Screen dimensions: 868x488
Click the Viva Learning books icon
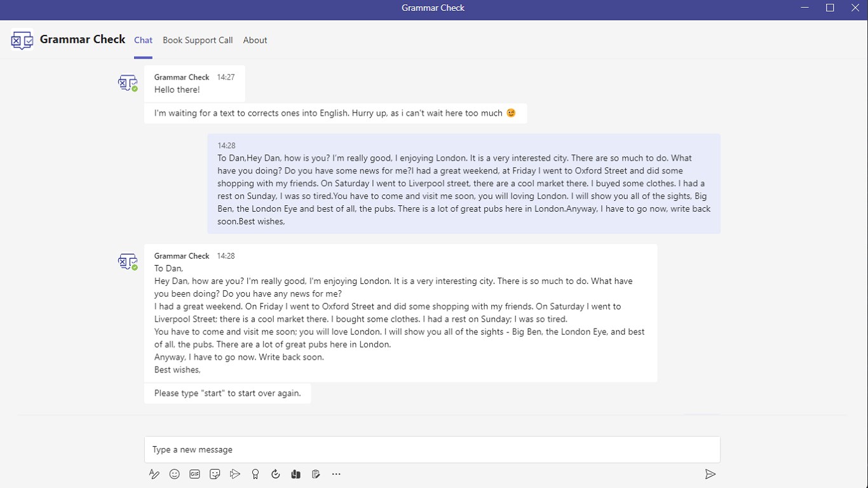click(x=295, y=474)
